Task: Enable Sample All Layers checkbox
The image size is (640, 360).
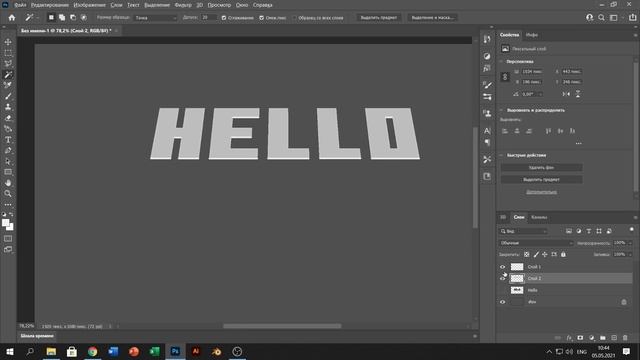Action: pos(295,18)
